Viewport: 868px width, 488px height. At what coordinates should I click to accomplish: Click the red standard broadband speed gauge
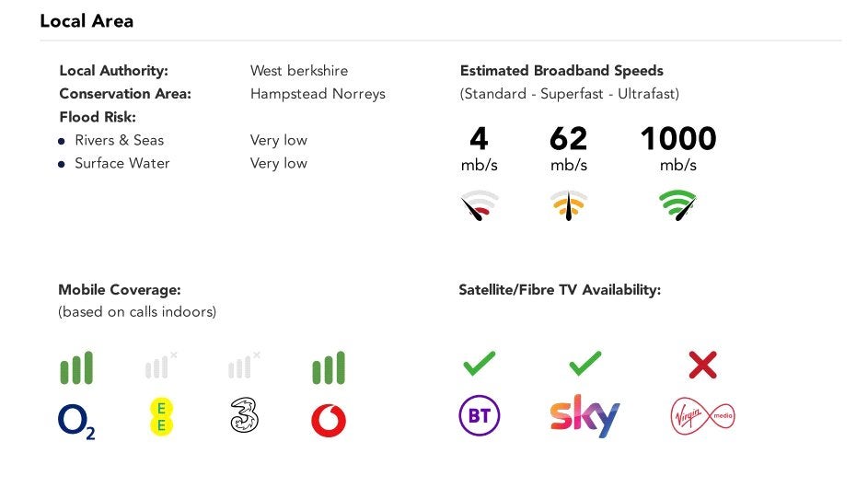point(480,205)
